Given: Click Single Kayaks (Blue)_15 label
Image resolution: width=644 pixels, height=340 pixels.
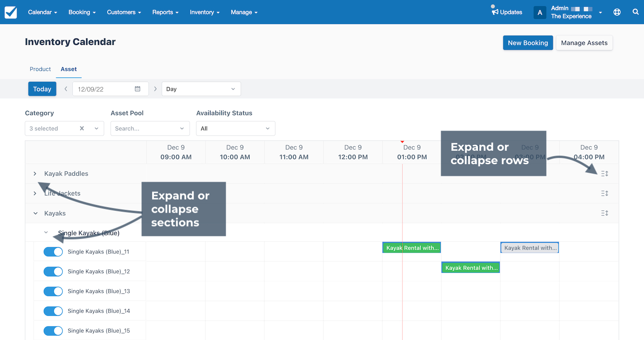Looking at the screenshot, I should [99, 331].
